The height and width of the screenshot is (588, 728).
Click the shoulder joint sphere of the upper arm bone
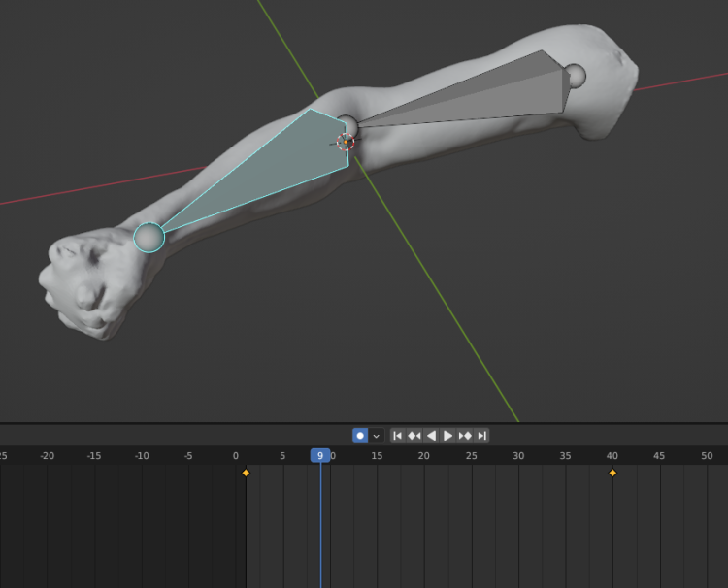[575, 75]
